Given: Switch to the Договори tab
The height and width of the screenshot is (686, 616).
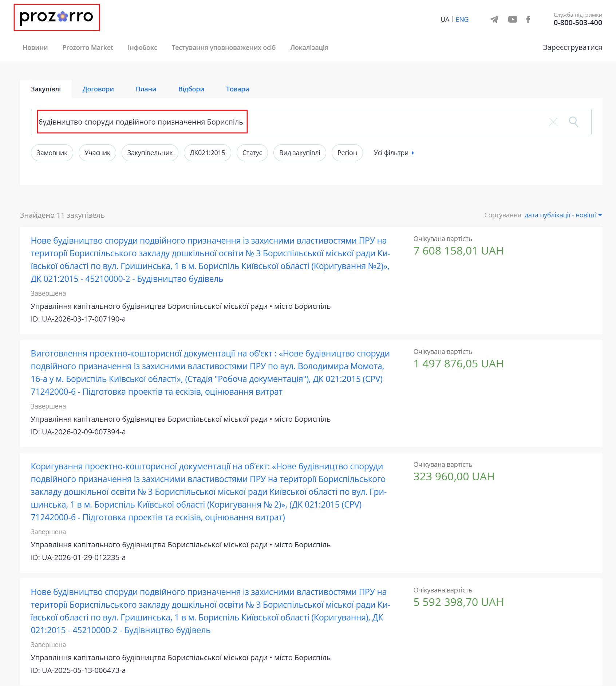Looking at the screenshot, I should click(x=98, y=89).
